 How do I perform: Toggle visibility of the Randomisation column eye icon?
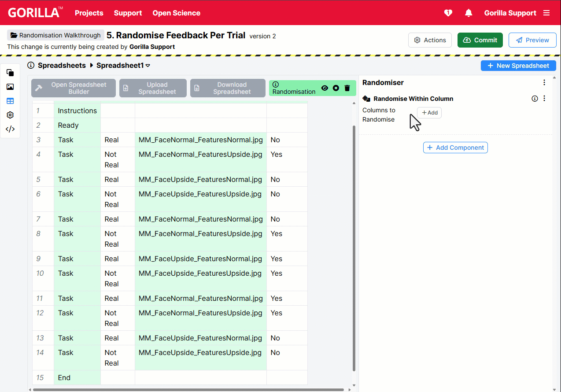325,88
